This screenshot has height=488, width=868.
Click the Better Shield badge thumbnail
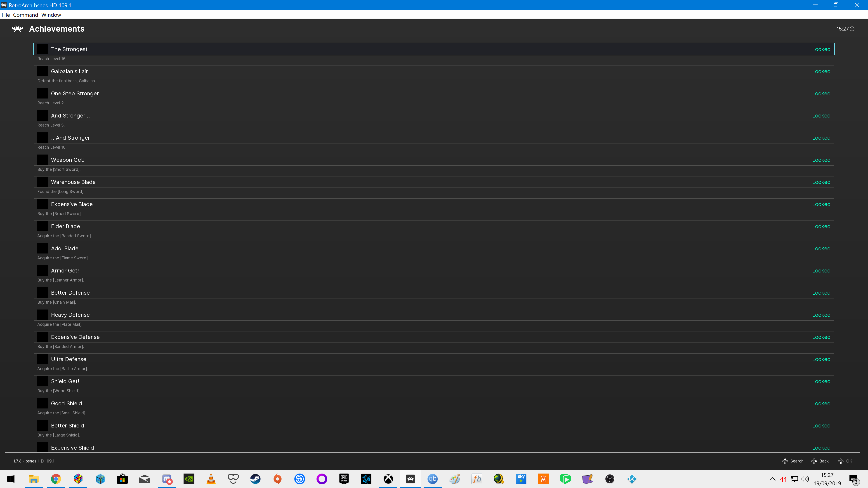point(42,426)
